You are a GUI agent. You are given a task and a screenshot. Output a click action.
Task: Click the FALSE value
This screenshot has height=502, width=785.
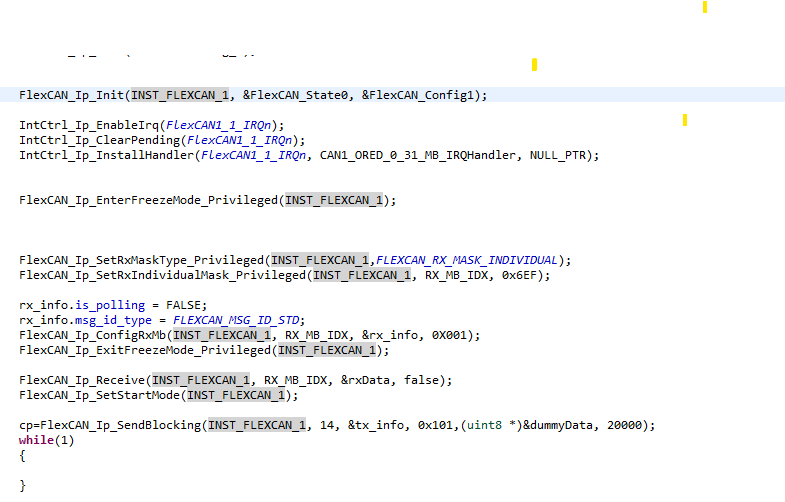pos(184,305)
